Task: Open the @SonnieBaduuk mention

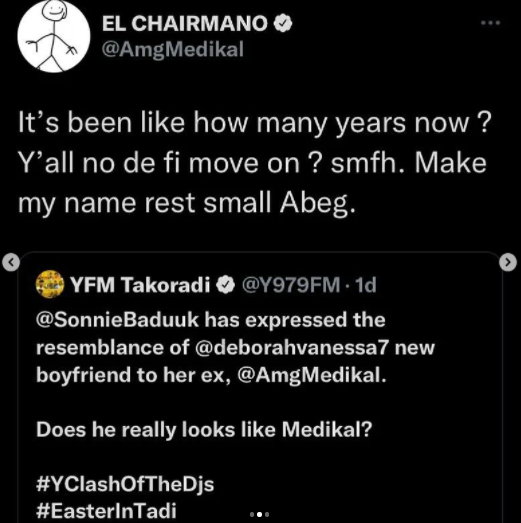Action: 117,320
